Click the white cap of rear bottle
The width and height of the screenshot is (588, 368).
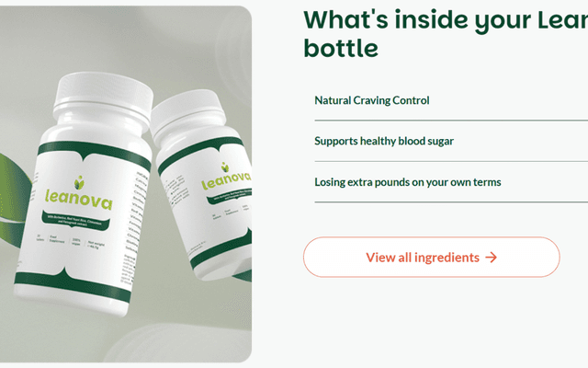(x=187, y=113)
